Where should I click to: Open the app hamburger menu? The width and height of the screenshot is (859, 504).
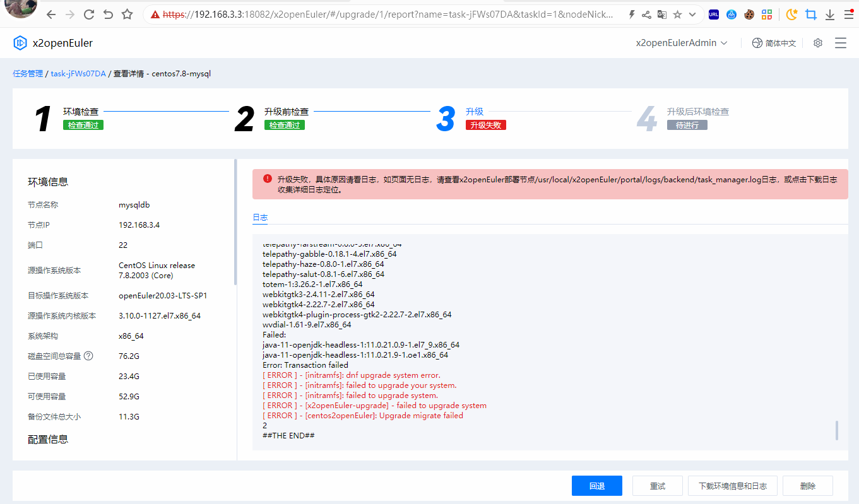pyautogui.click(x=841, y=43)
